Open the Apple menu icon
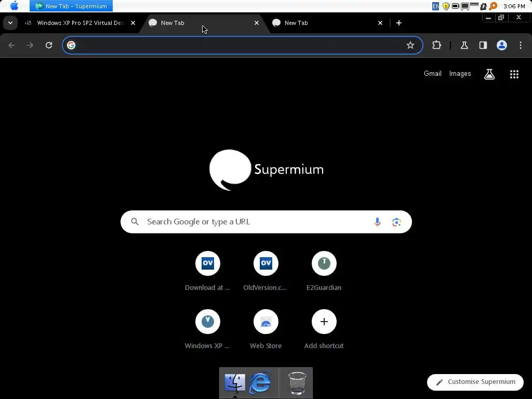 tap(14, 6)
